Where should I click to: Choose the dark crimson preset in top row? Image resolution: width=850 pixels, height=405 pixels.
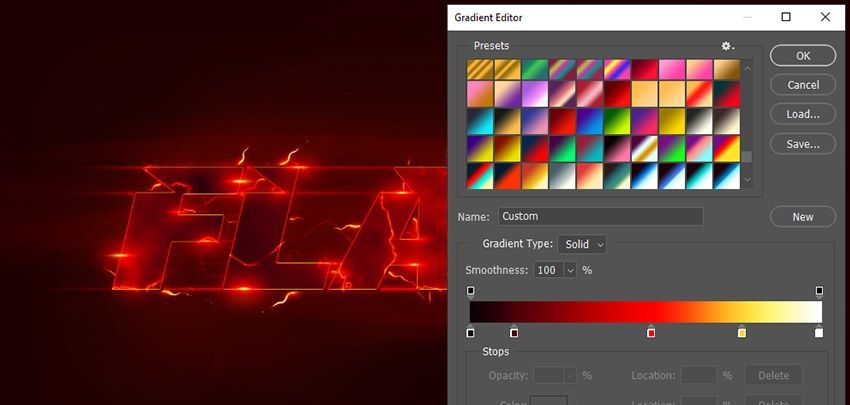click(645, 69)
